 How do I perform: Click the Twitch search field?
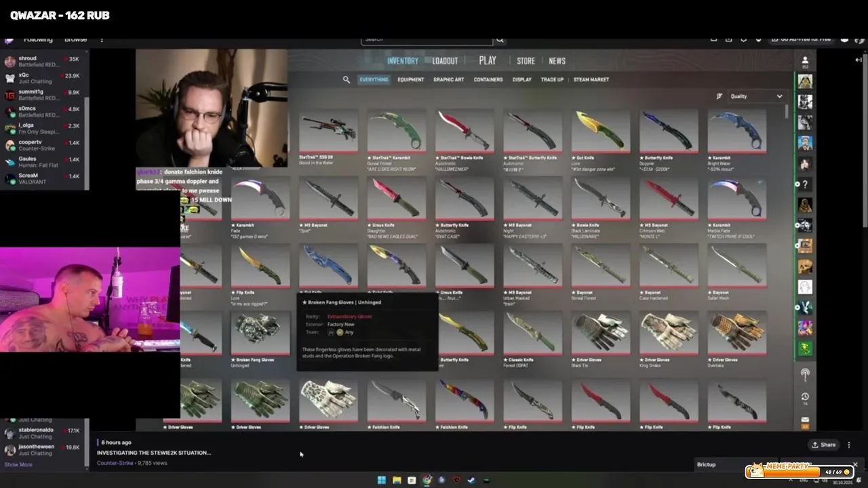(x=427, y=40)
